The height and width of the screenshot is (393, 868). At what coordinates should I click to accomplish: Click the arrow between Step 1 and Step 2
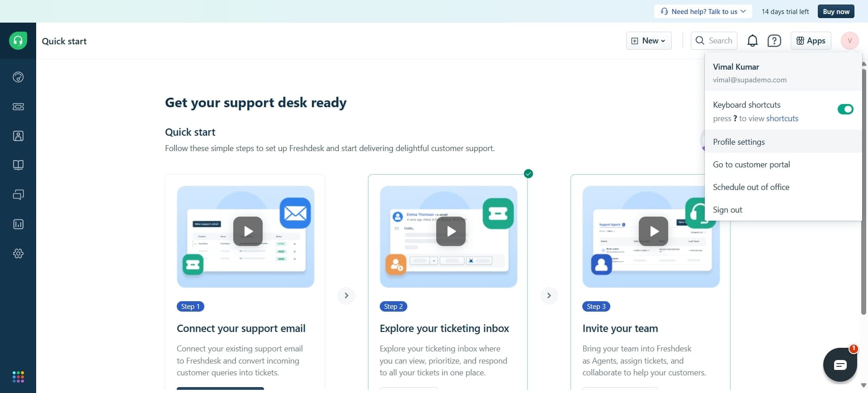pyautogui.click(x=346, y=295)
